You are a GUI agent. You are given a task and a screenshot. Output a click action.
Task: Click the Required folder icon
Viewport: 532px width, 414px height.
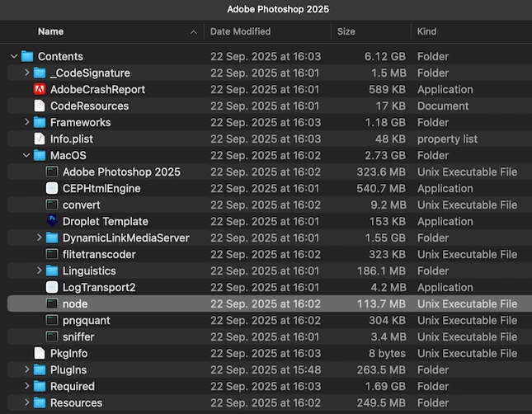(x=40, y=386)
